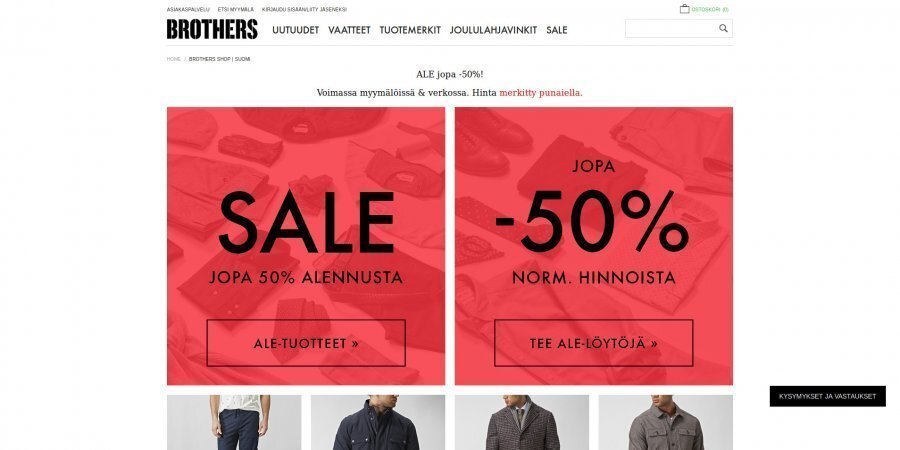
Task: Focus the search input field
Action: pos(672,28)
